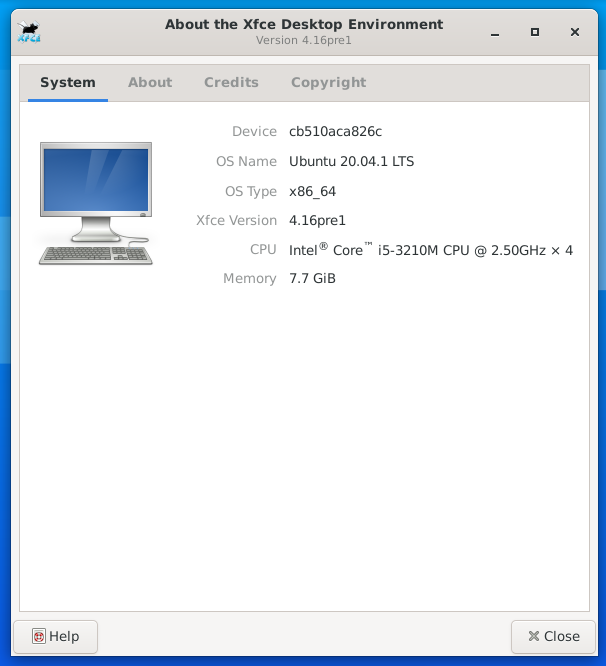The width and height of the screenshot is (606, 666).
Task: Select the device name cb510aca826c
Action: point(335,132)
